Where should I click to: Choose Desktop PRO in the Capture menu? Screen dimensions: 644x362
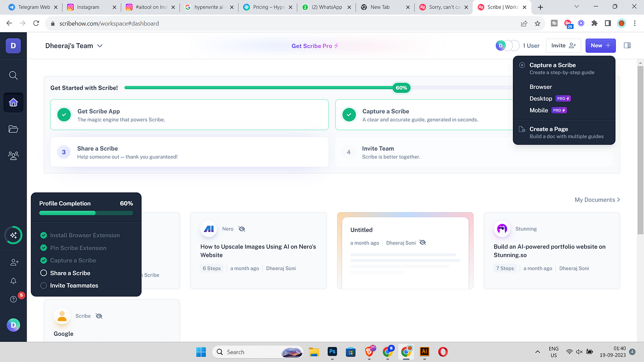point(550,98)
